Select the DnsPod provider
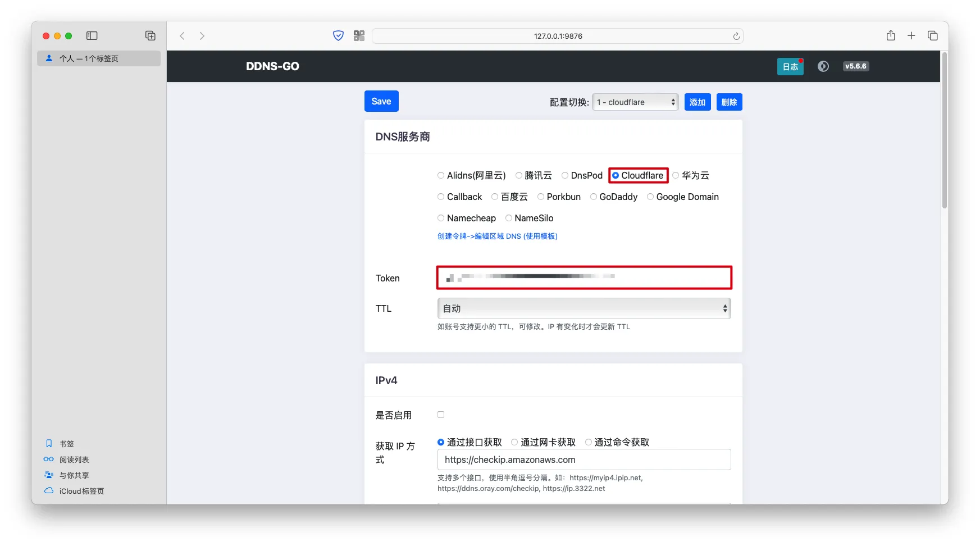Viewport: 980px width, 546px height. (x=565, y=175)
